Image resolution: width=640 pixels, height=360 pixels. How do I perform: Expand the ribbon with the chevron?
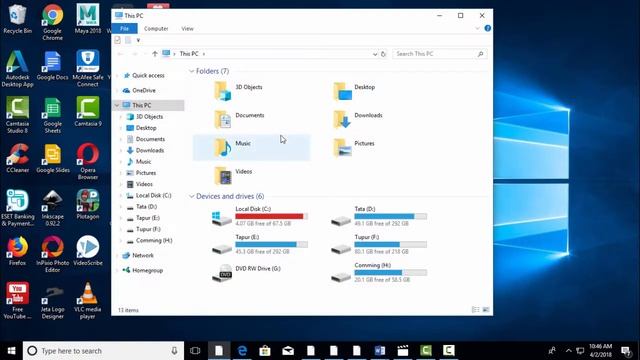[x=477, y=28]
